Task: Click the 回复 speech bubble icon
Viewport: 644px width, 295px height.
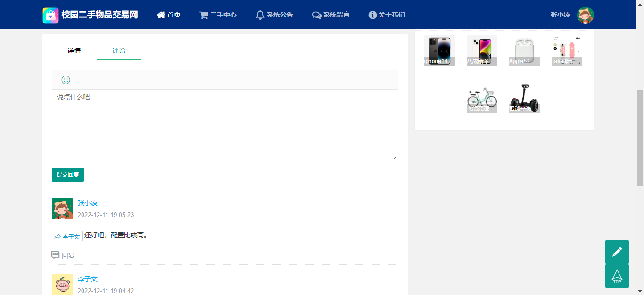Action: 56,255
